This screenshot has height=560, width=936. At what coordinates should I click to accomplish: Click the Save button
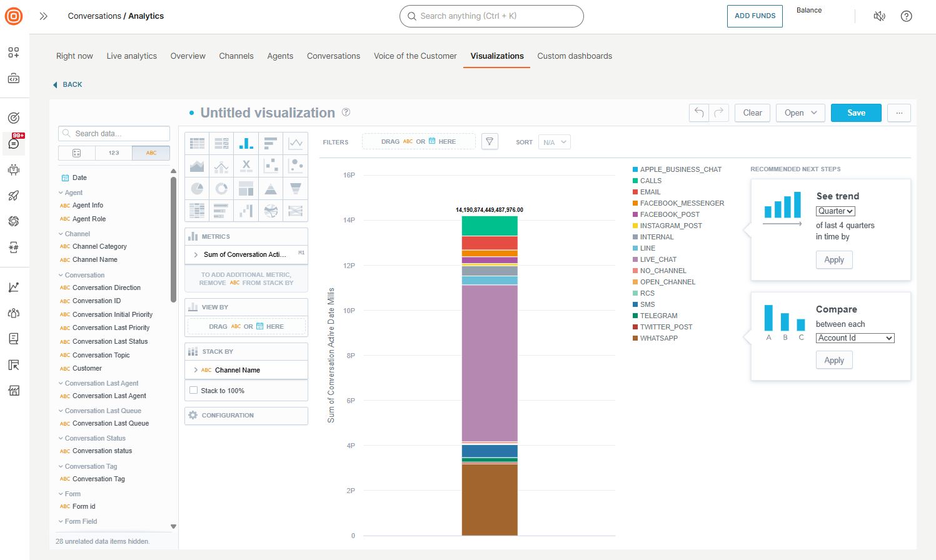(856, 112)
